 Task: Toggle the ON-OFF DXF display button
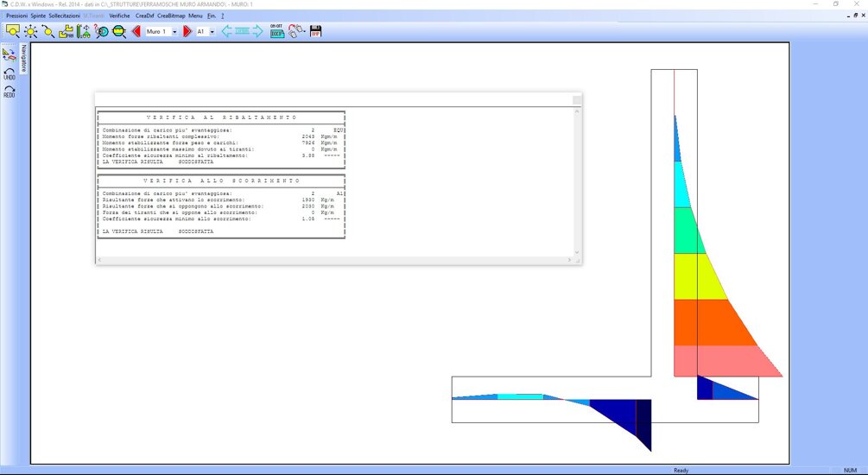coord(276,31)
